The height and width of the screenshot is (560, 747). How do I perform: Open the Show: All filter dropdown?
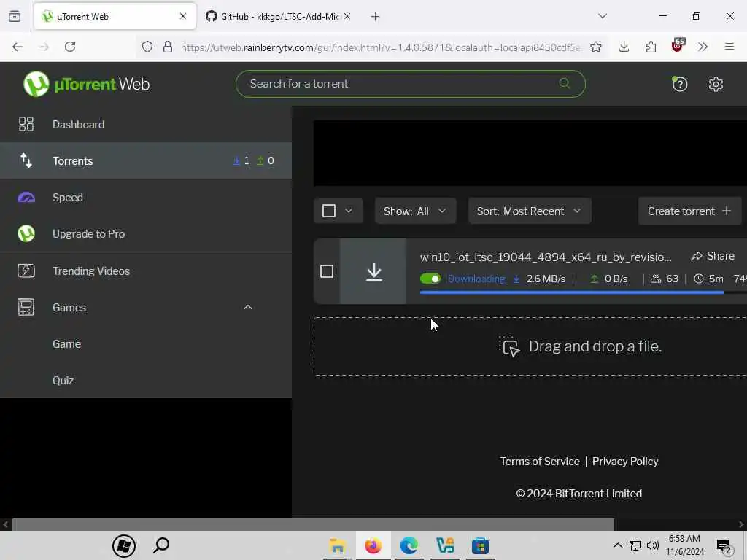coord(415,211)
